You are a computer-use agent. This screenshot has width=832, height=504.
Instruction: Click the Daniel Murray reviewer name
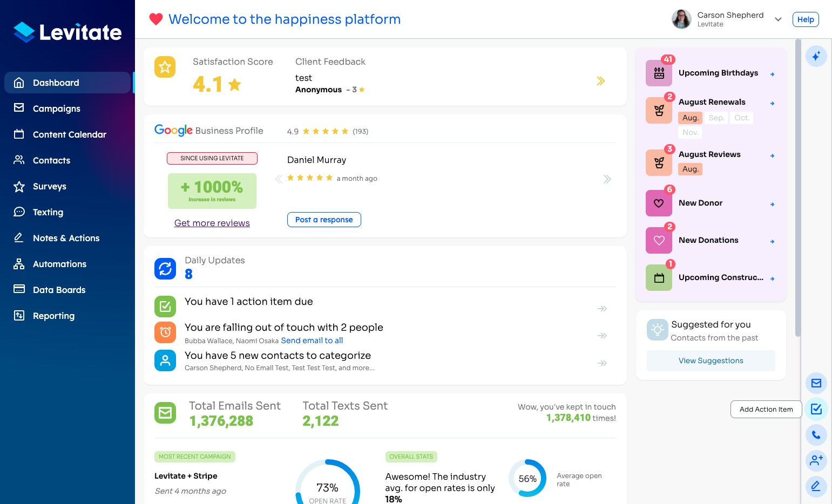coord(316,160)
